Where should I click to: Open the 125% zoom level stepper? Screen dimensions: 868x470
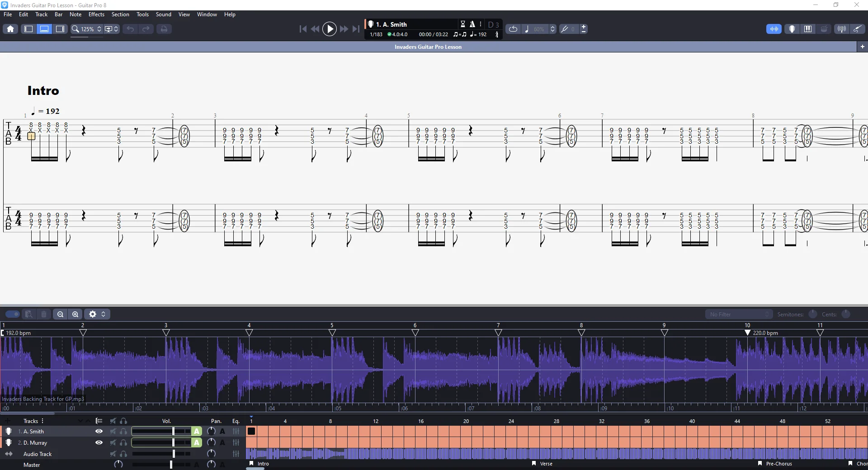coord(99,29)
